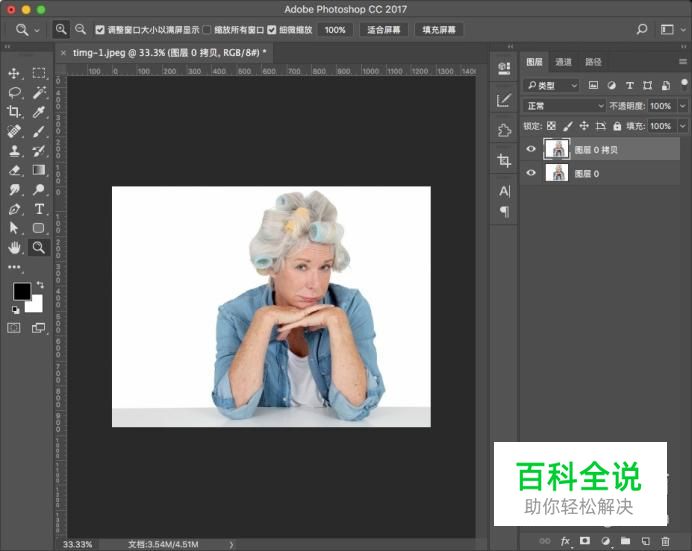
Task: Select the Lasso tool
Action: tap(15, 92)
